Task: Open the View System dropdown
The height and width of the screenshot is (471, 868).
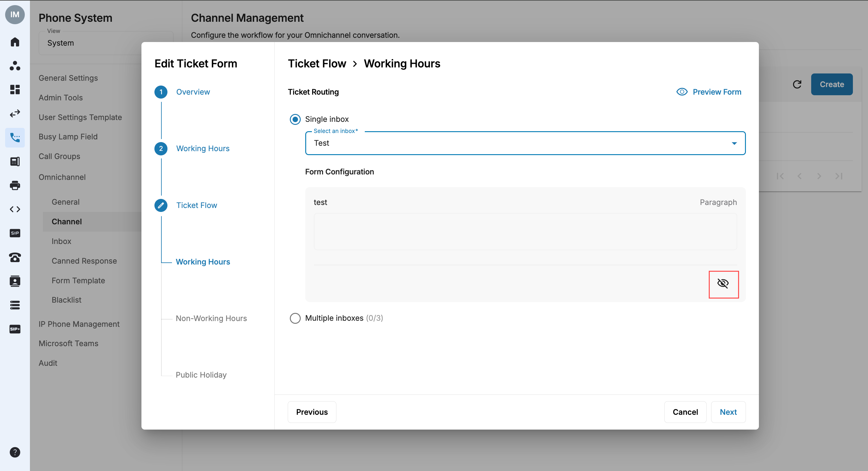Action: 106,43
